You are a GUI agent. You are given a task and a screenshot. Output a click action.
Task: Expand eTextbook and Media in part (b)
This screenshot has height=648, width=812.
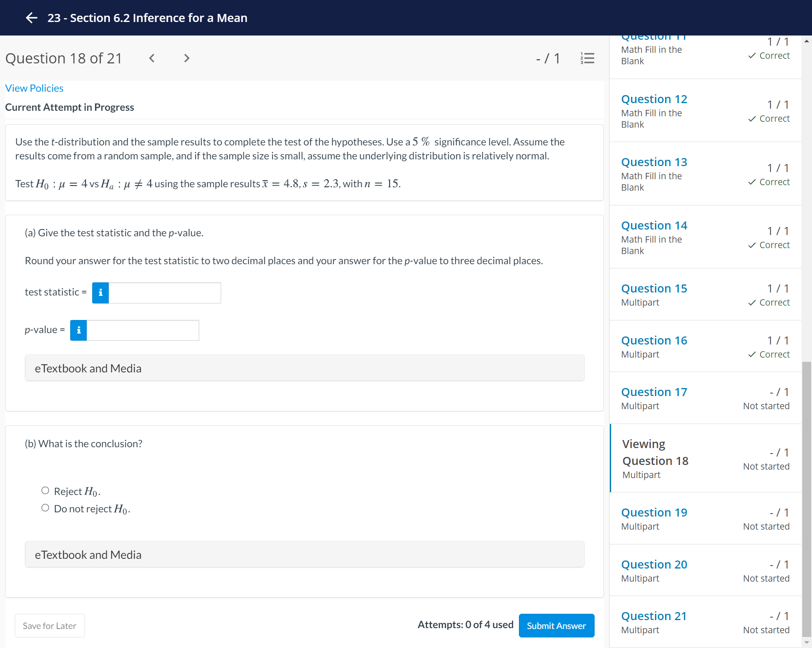click(304, 555)
